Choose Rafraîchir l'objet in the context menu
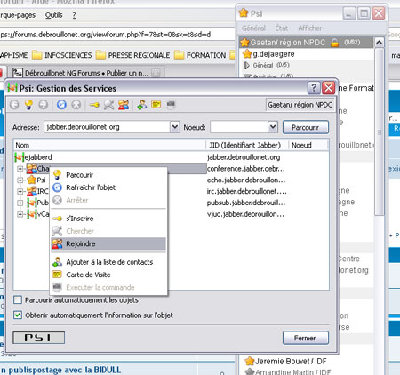This screenshot has width=400, height=375. click(108, 187)
